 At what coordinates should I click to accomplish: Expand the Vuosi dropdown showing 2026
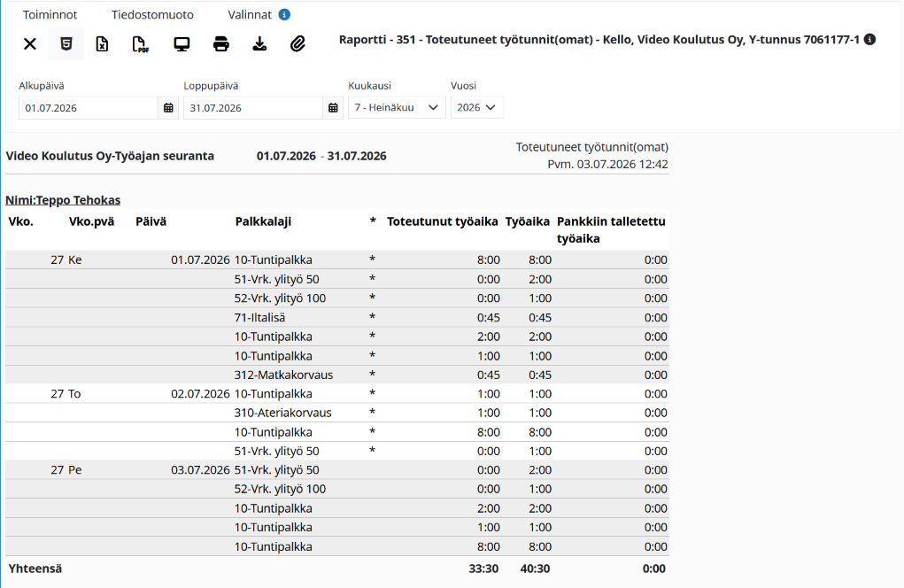pyautogui.click(x=476, y=108)
